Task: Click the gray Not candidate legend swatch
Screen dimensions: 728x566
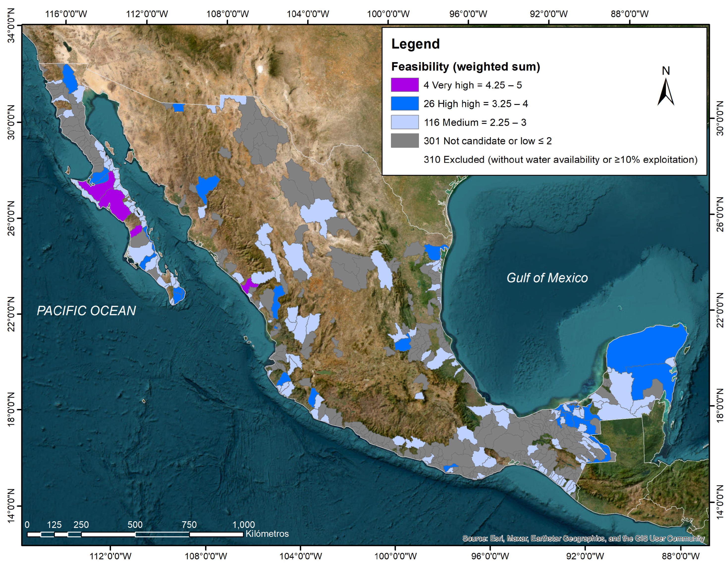Action: (405, 141)
